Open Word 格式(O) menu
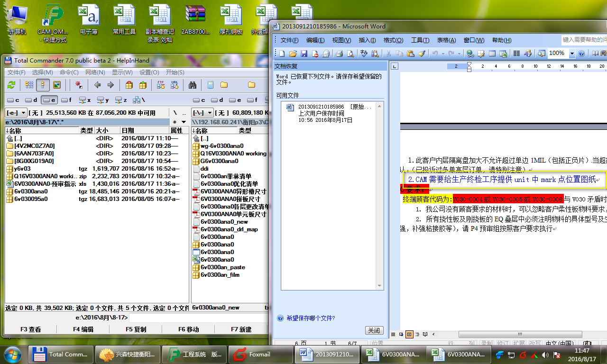 tap(393, 40)
